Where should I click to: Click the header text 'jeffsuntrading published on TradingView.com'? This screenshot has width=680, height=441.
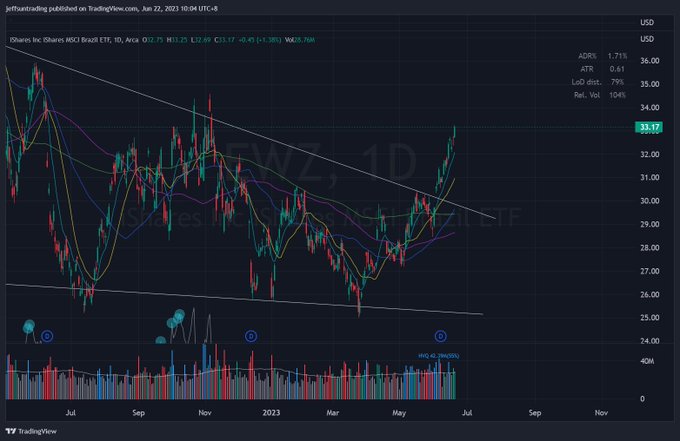click(x=72, y=8)
